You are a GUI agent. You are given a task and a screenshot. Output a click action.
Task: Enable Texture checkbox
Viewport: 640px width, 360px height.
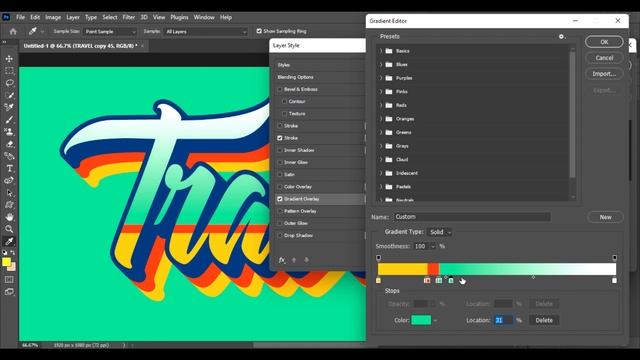tap(284, 114)
